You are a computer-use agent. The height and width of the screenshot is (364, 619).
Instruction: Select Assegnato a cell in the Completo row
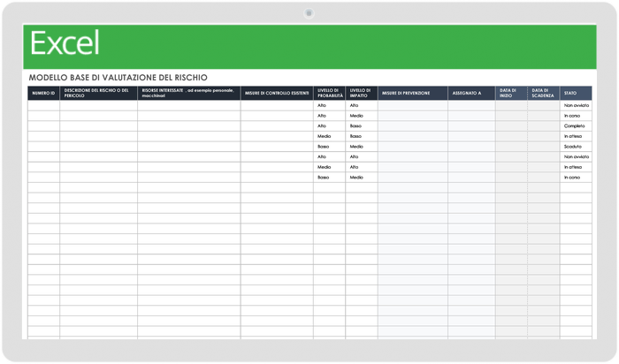[x=471, y=126]
